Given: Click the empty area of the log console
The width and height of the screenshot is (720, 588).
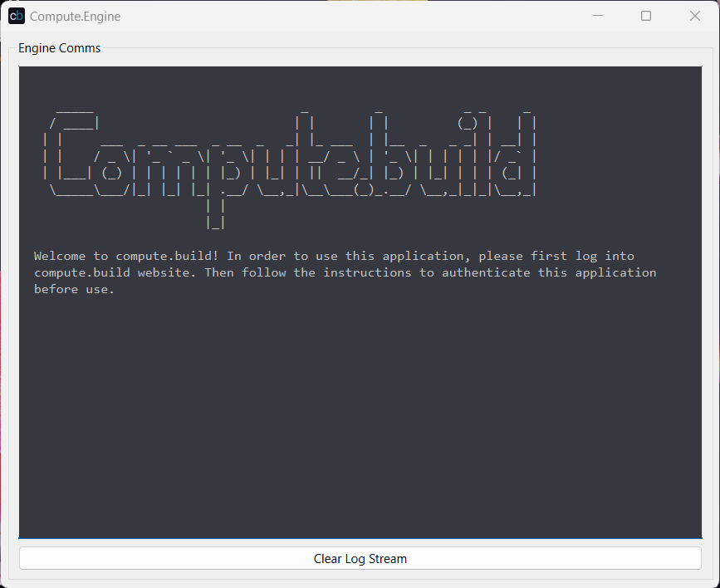Looking at the screenshot, I should click(x=360, y=415).
